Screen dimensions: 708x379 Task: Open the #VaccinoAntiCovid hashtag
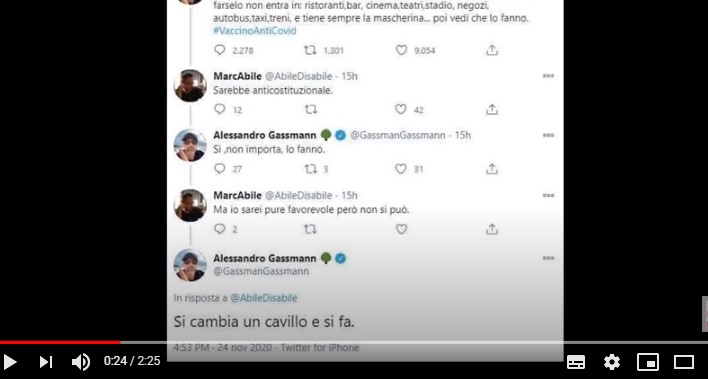(x=255, y=31)
